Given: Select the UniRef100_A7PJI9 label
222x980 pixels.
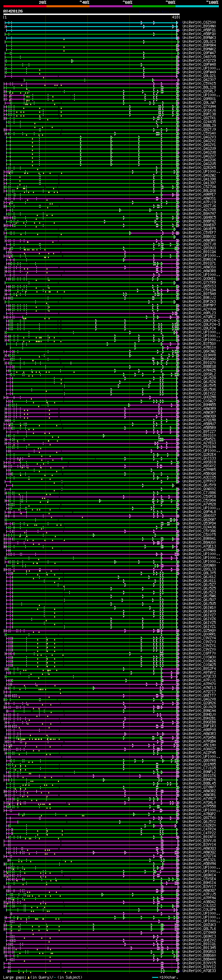Looking at the screenshot, I should tap(199, 202).
